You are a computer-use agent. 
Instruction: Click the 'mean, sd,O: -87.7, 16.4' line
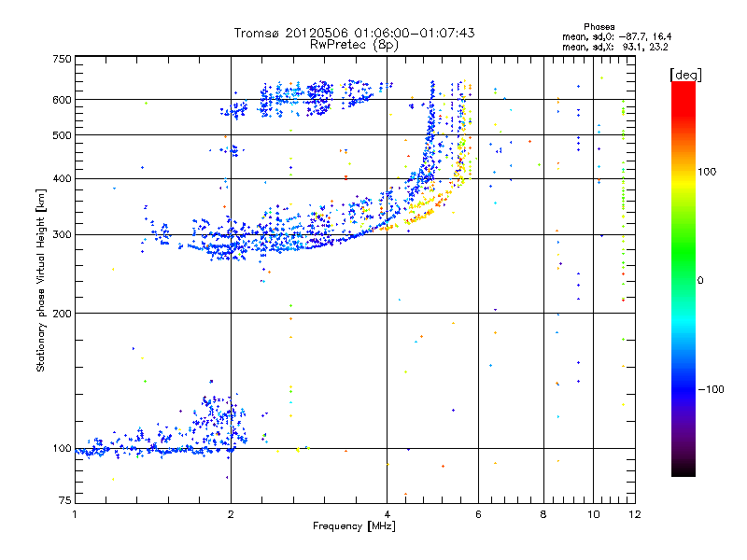(x=617, y=36)
